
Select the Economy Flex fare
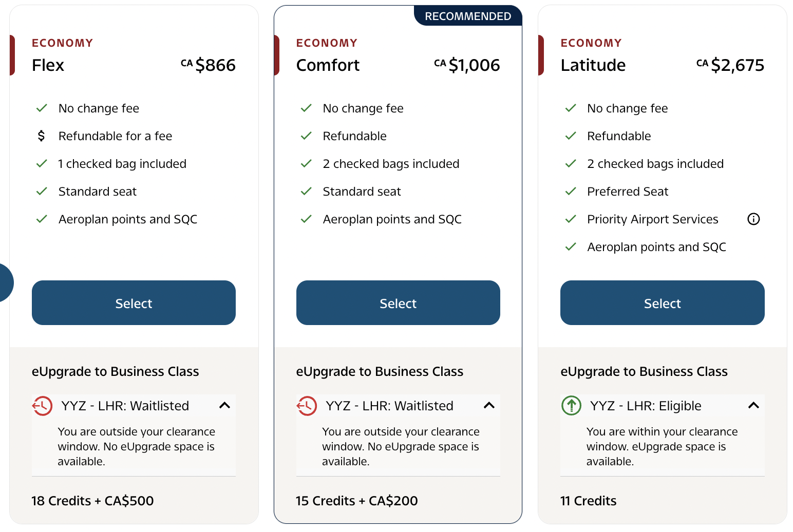coord(134,303)
